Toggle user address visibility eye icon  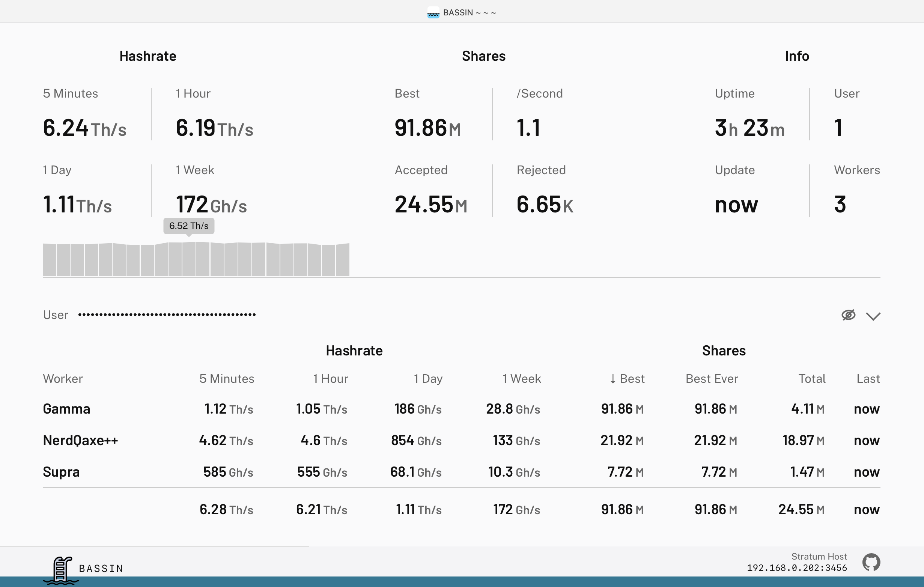[x=848, y=315]
